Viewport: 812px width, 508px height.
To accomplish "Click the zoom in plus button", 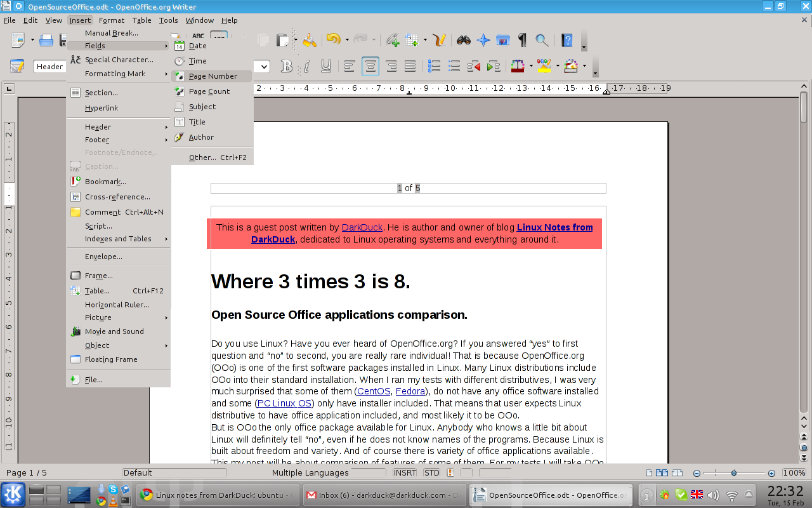I will (x=771, y=473).
